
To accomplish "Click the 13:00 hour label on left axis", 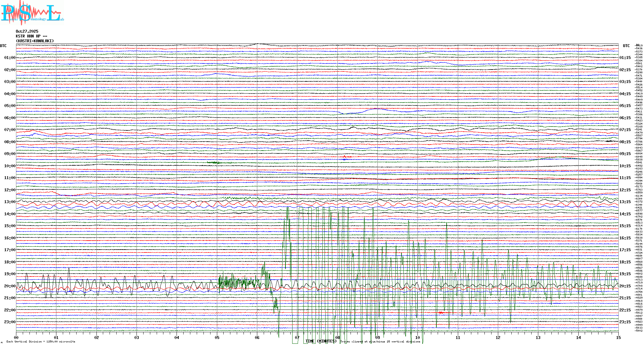I will 10,202.
